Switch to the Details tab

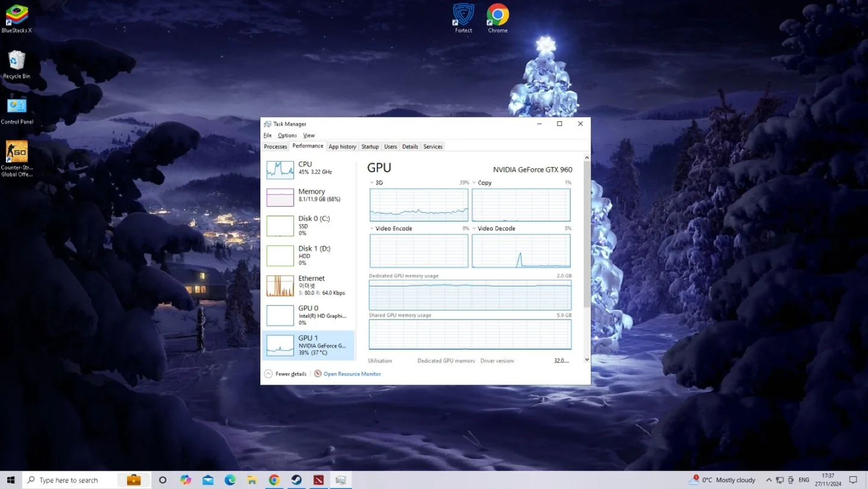pyautogui.click(x=410, y=147)
